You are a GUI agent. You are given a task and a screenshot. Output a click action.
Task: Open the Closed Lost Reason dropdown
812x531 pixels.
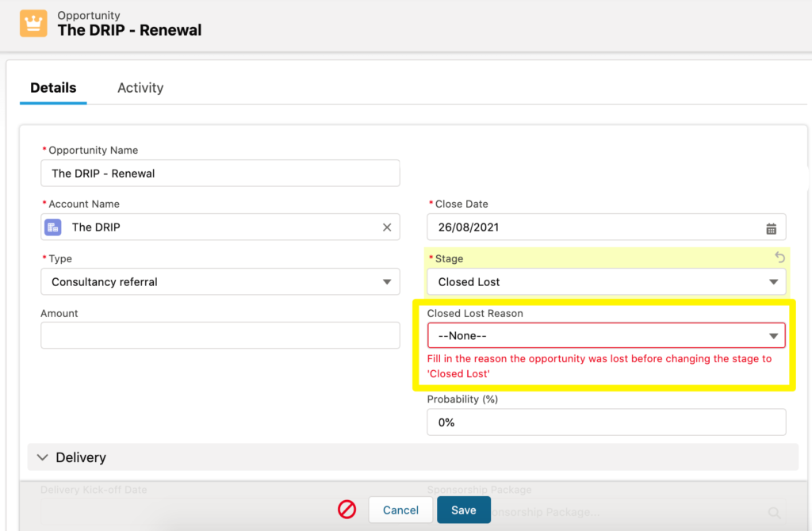(x=607, y=335)
